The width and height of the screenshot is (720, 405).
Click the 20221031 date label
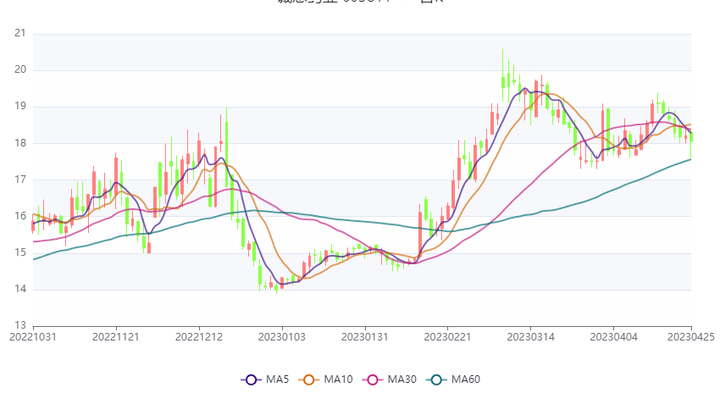coord(33,338)
